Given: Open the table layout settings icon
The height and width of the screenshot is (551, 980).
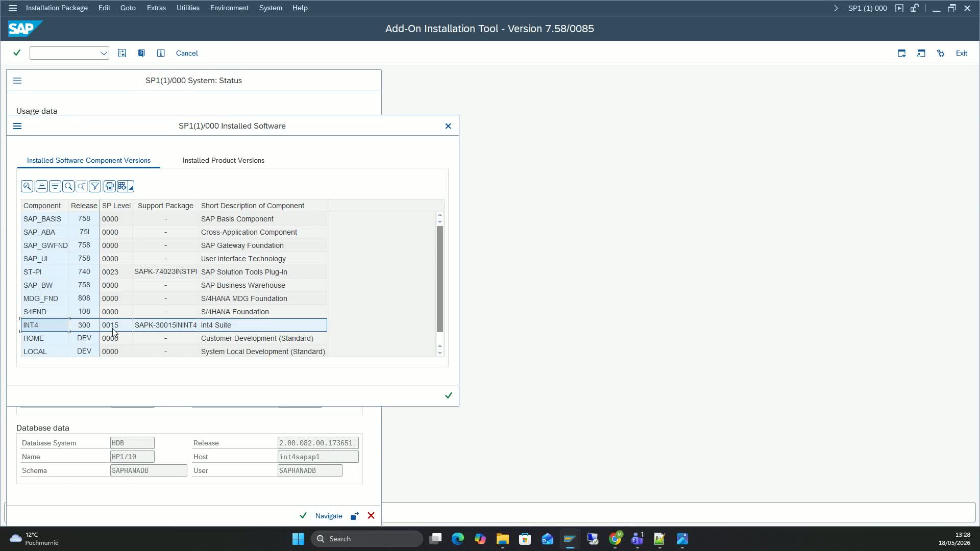Looking at the screenshot, I should (122, 186).
